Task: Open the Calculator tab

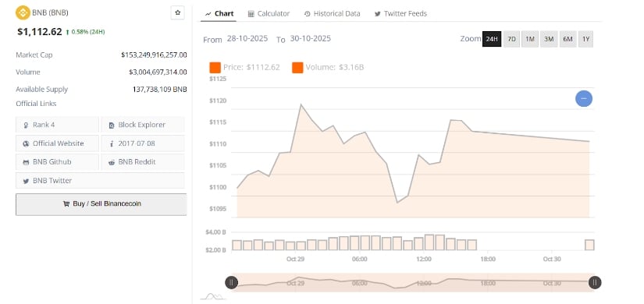Action: 269,13
